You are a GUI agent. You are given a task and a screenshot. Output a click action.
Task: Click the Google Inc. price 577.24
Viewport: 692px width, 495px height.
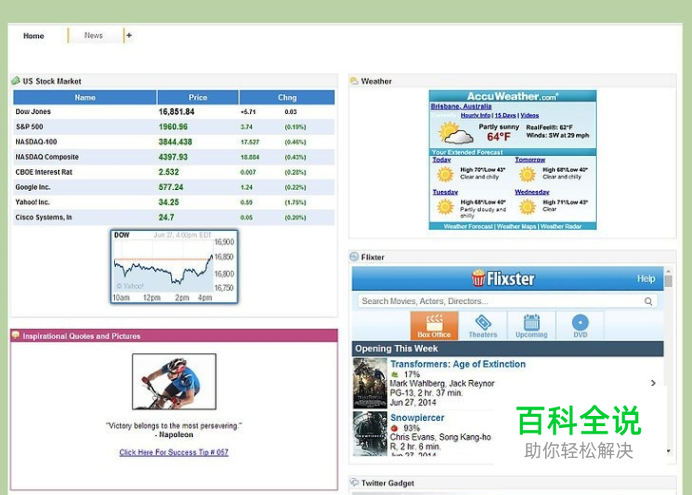(171, 187)
